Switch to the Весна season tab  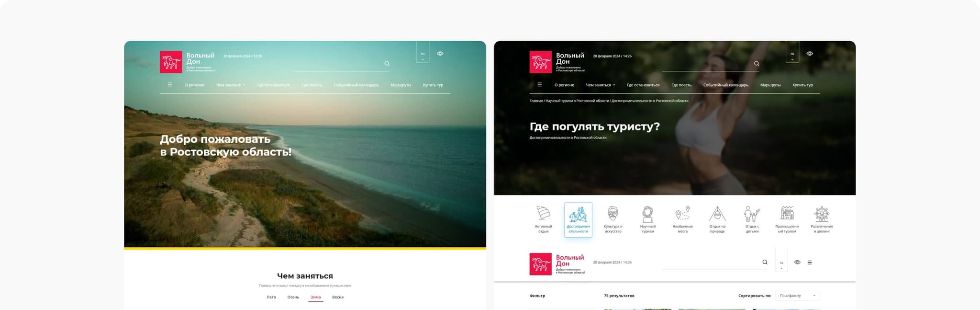pyautogui.click(x=338, y=297)
